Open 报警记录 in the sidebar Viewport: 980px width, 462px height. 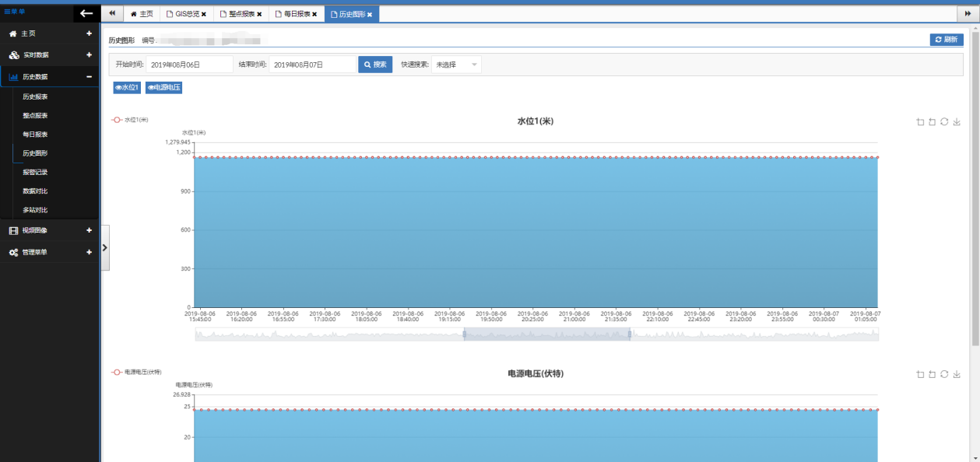coord(35,172)
